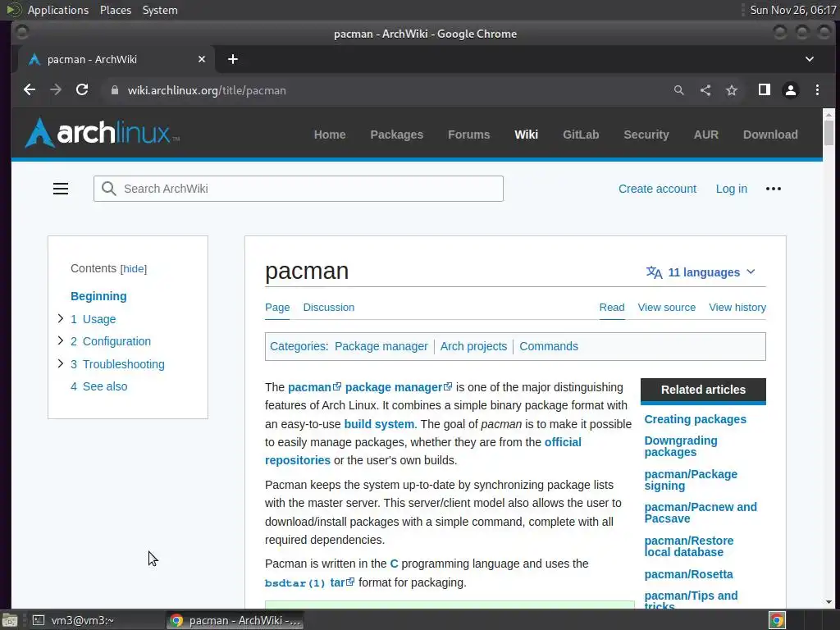
Task: Click the Log in link
Action: (x=731, y=189)
